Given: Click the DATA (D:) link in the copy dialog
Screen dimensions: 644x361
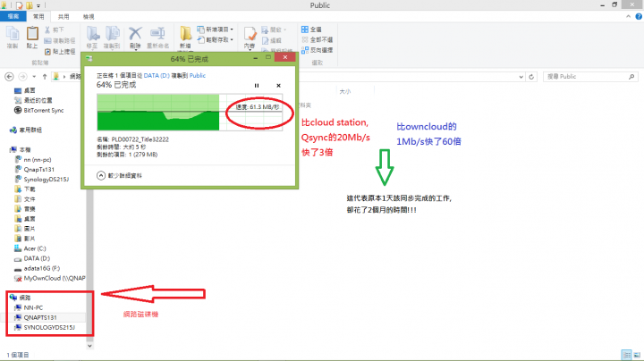Looking at the screenshot, I should tap(157, 75).
